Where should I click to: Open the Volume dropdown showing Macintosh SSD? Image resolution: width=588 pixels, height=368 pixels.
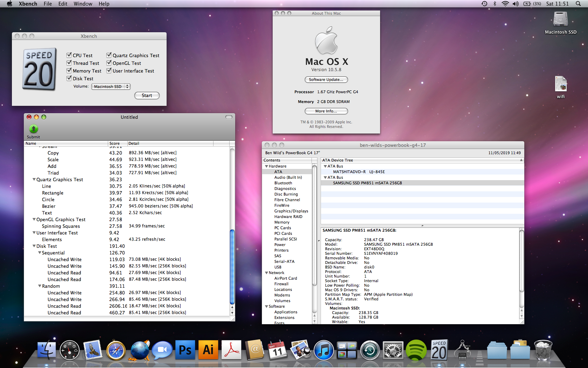pyautogui.click(x=111, y=87)
